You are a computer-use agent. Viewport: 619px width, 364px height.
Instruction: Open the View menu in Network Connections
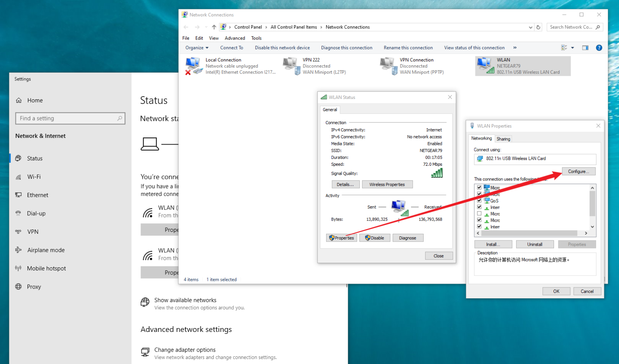[214, 38]
